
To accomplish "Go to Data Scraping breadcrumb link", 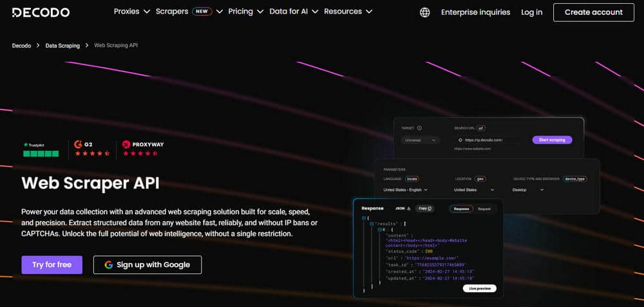I will pyautogui.click(x=63, y=46).
